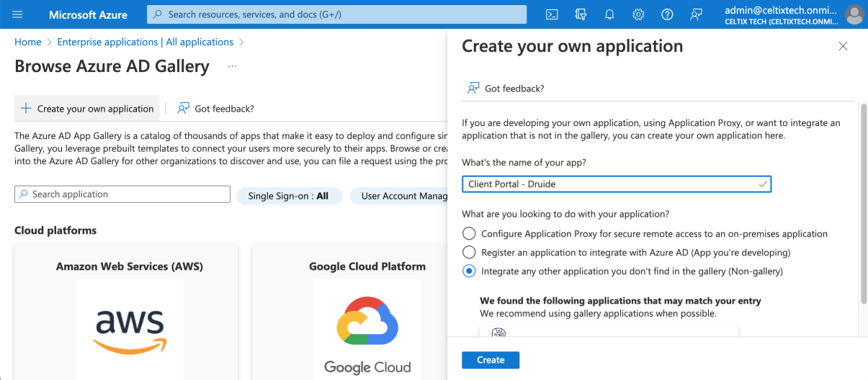Go to Enterprise applications | All applications breadcrumb
This screenshot has height=380, width=868.
point(146,42)
